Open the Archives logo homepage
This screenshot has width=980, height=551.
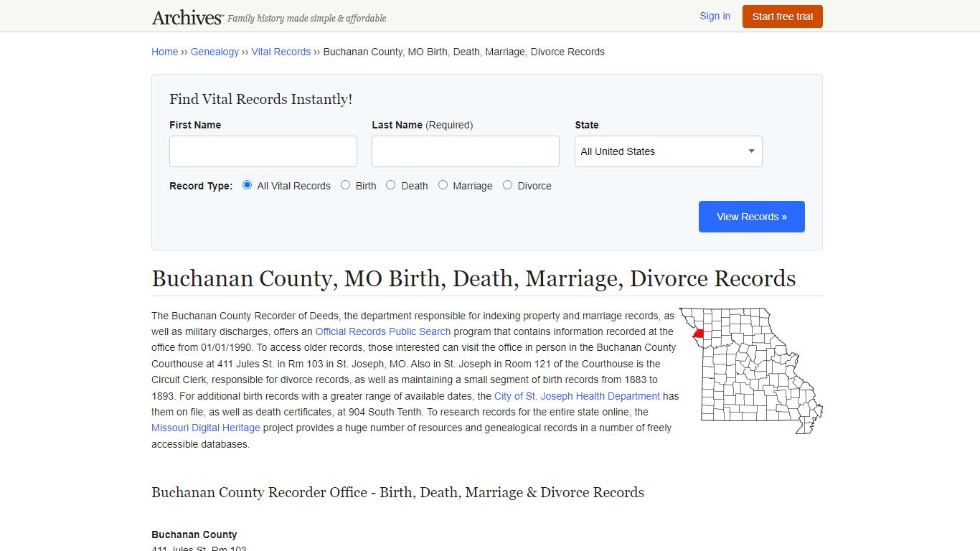click(x=187, y=17)
